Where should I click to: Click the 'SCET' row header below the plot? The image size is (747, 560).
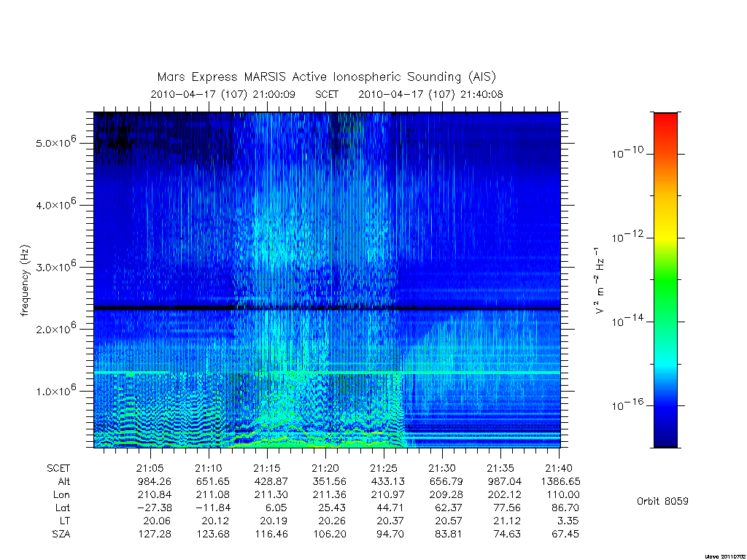pyautogui.click(x=58, y=469)
